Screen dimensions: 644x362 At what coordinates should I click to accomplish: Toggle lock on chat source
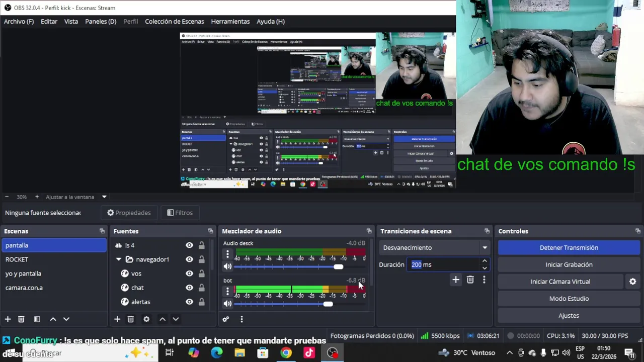point(201,288)
